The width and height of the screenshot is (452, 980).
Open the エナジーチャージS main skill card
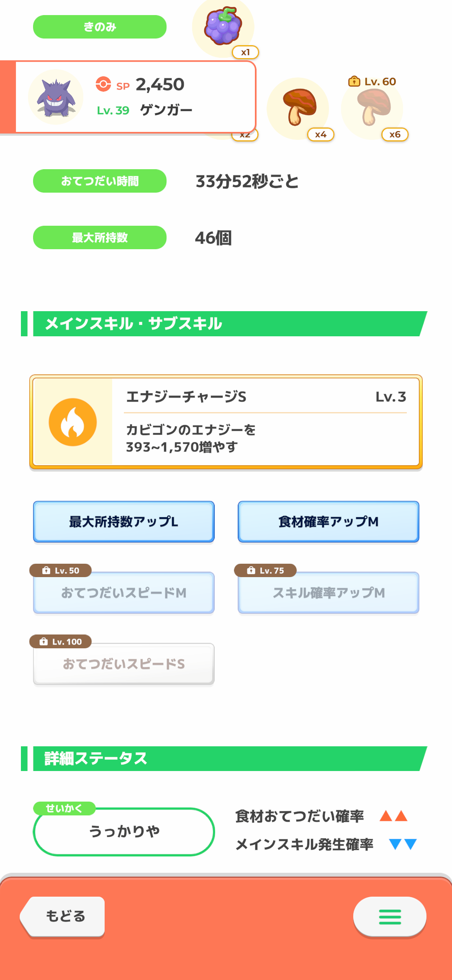[226, 422]
